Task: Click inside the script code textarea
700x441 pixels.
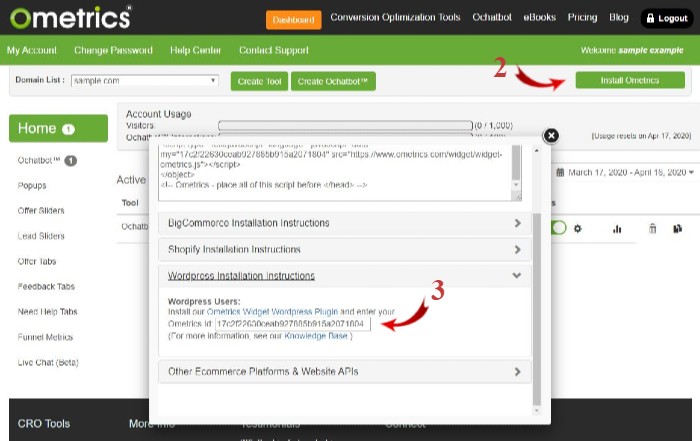Action: click(334, 172)
